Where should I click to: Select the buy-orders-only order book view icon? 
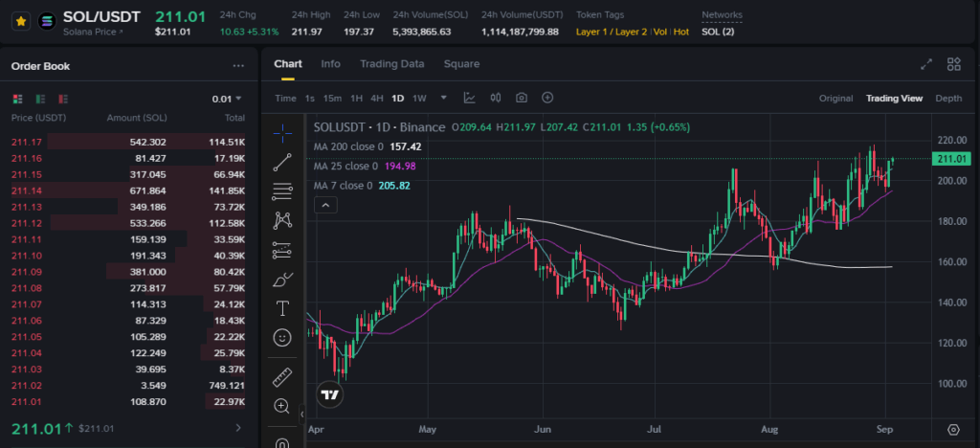point(40,99)
